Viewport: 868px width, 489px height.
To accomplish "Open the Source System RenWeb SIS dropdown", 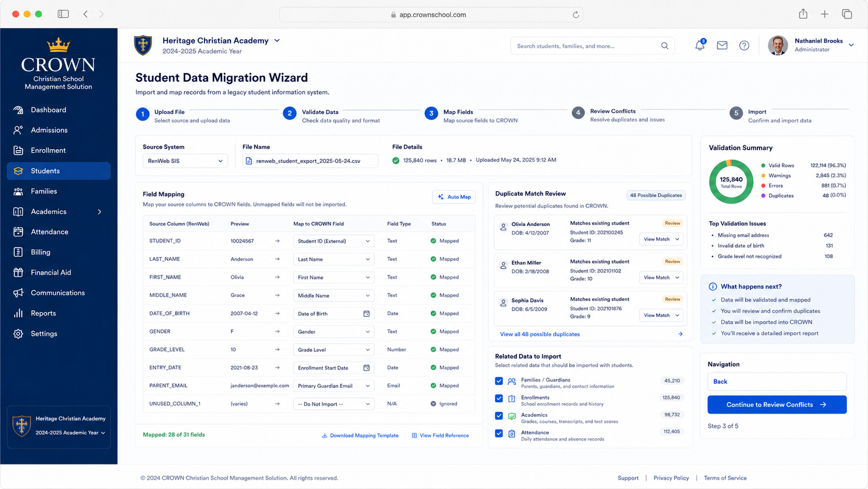I will 185,161.
